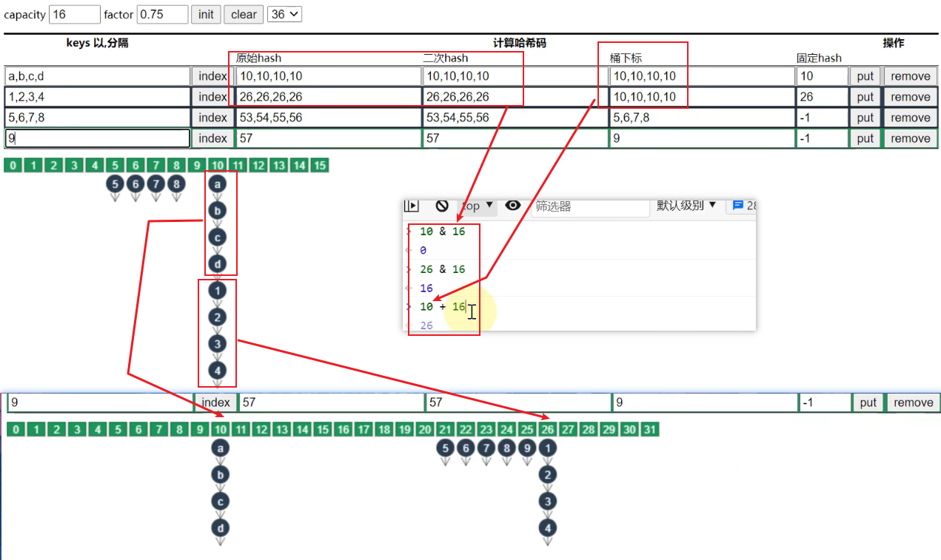Click the 筛选器 filter field
Viewport: 941px width, 560px height.
590,206
